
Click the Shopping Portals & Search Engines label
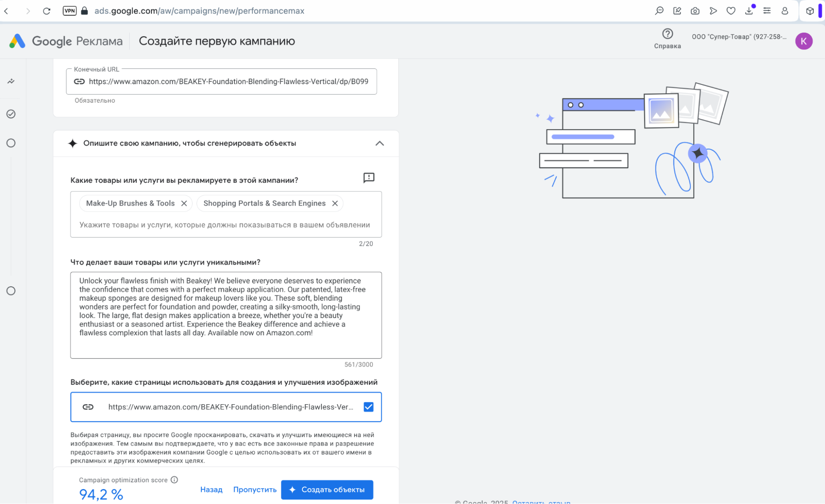pyautogui.click(x=265, y=203)
